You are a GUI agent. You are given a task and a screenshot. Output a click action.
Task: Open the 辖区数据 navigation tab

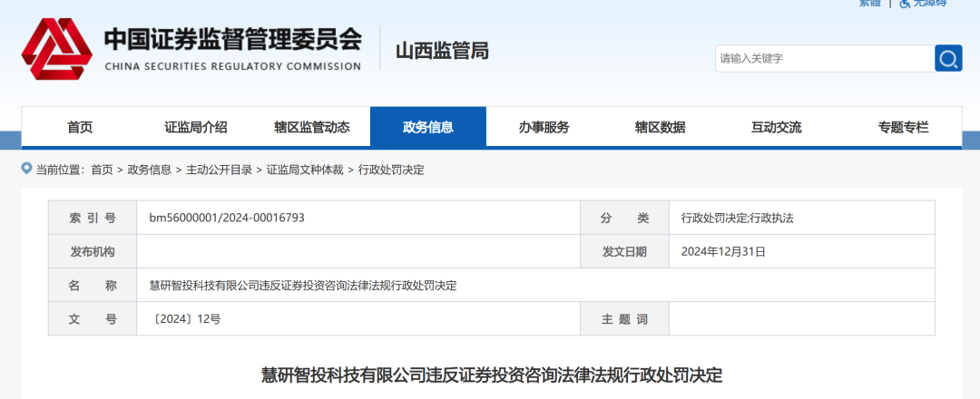[x=660, y=127]
